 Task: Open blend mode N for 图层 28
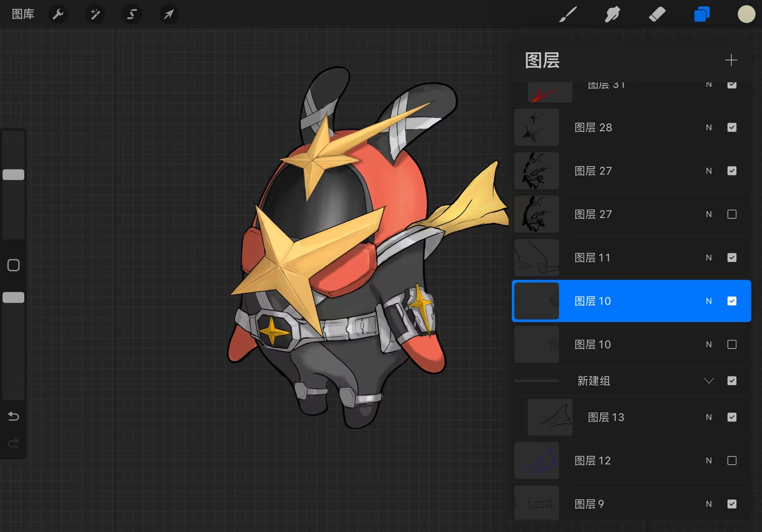coord(709,128)
